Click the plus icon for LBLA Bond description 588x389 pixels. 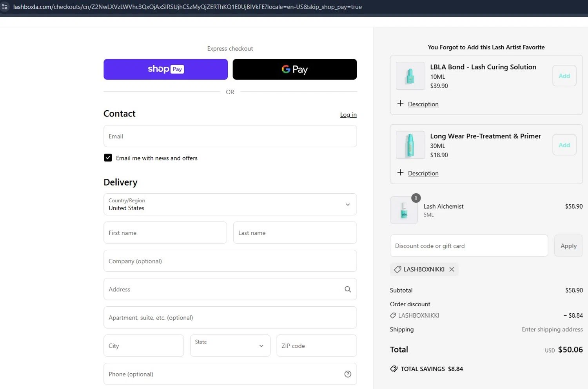click(x=400, y=104)
